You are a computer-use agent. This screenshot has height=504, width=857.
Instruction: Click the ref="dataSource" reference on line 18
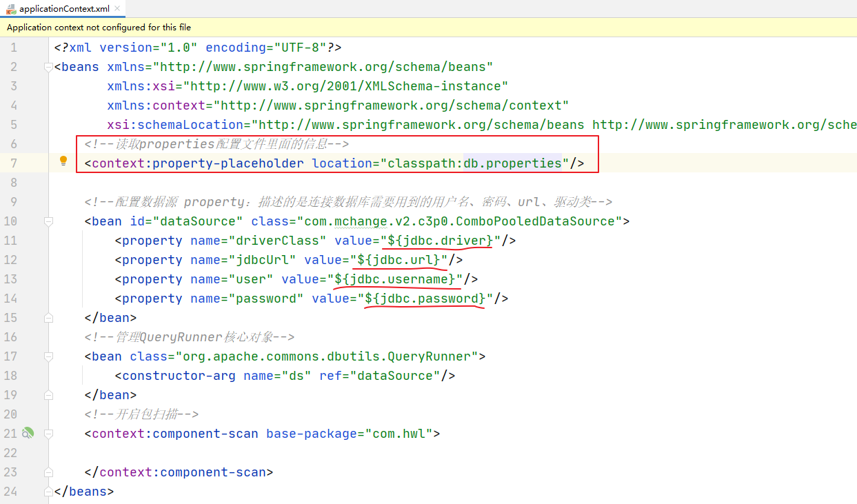pos(380,376)
